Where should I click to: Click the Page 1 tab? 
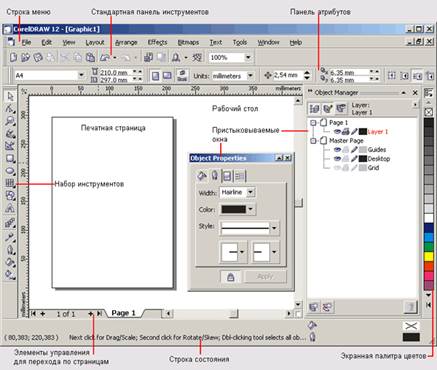(124, 313)
